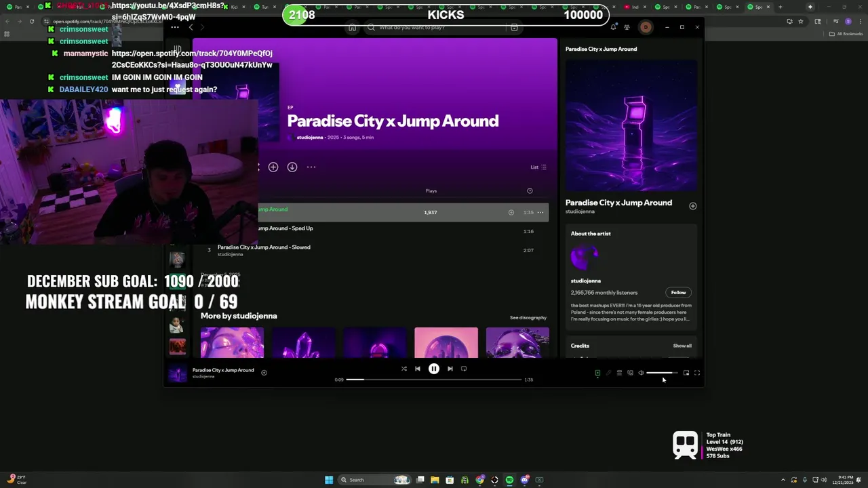Open Spotify three-dot main menu at top left
This screenshot has height=488, width=868.
click(x=174, y=27)
